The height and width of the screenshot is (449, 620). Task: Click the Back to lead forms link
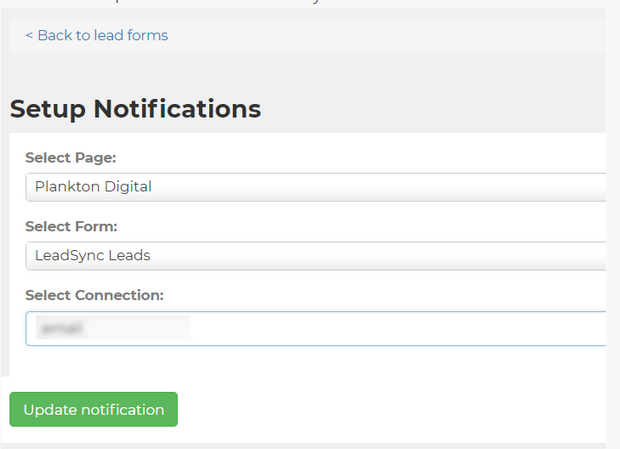[97, 36]
